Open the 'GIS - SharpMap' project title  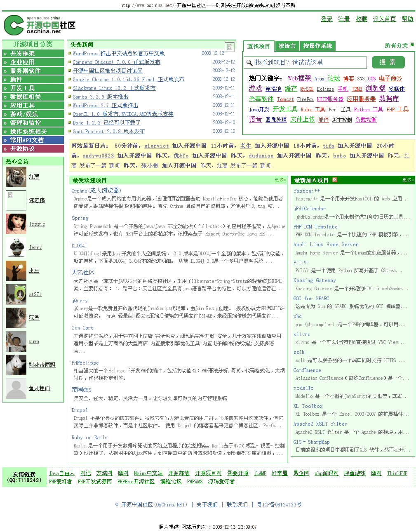point(311,442)
